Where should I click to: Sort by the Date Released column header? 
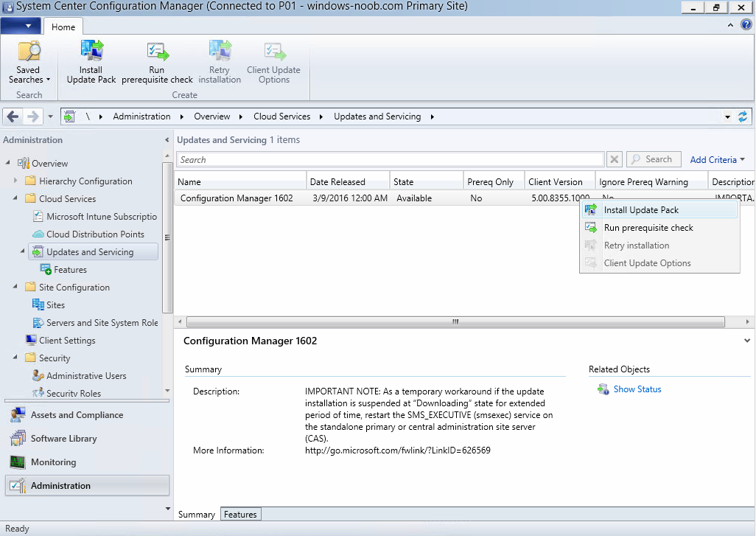point(348,182)
